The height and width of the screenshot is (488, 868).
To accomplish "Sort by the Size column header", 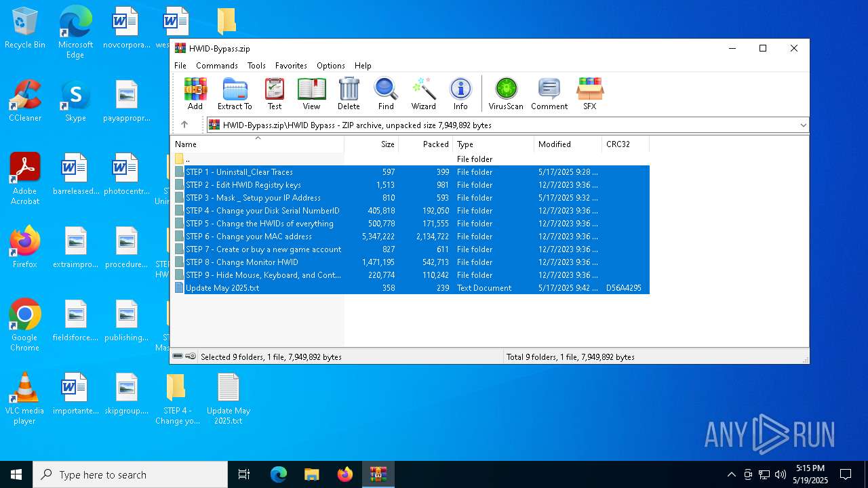I will [x=372, y=144].
